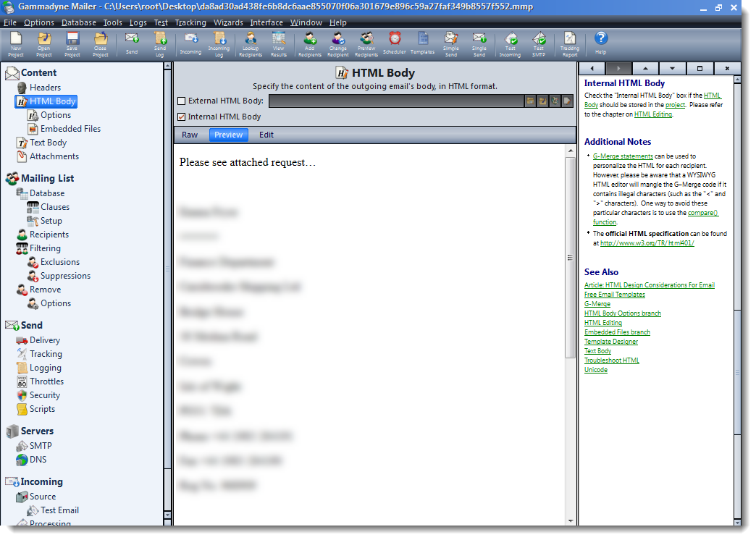
Task: Open the File menu
Action: coord(10,22)
